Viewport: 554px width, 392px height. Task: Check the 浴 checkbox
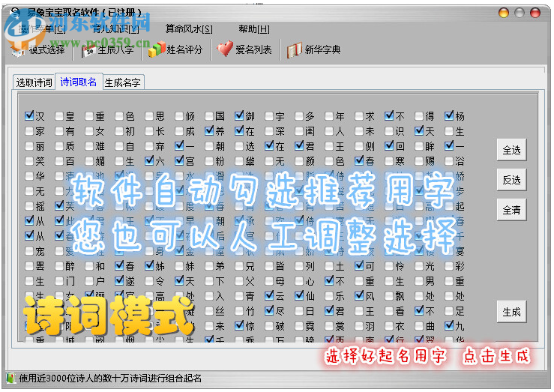coord(449,161)
